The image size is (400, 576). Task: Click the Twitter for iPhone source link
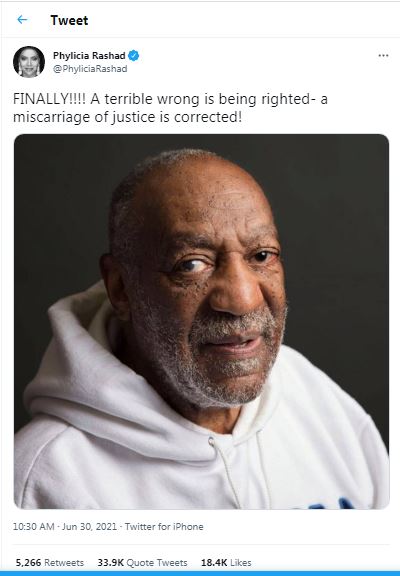(x=164, y=526)
